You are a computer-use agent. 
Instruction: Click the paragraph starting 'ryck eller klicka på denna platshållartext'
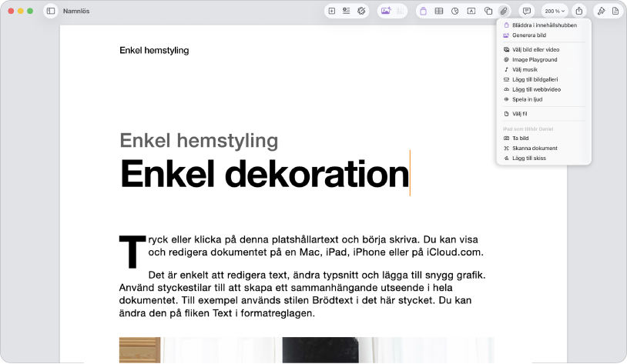pyautogui.click(x=316, y=245)
